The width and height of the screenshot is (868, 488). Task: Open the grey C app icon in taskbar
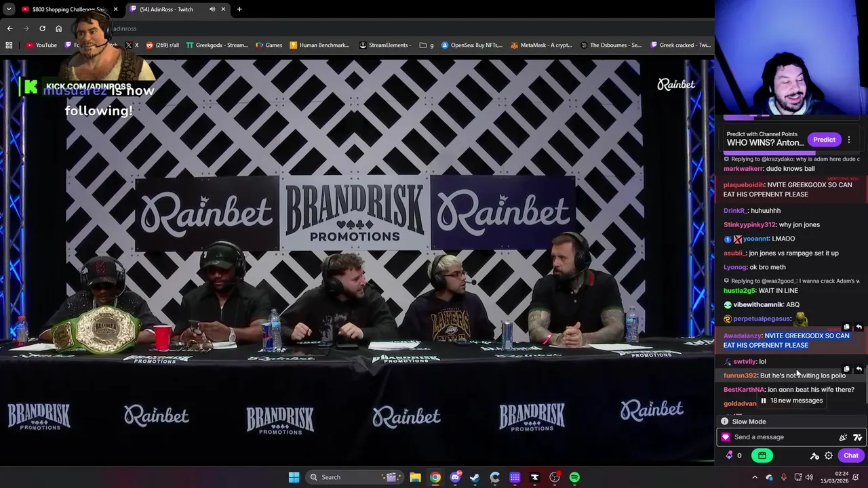tap(495, 477)
